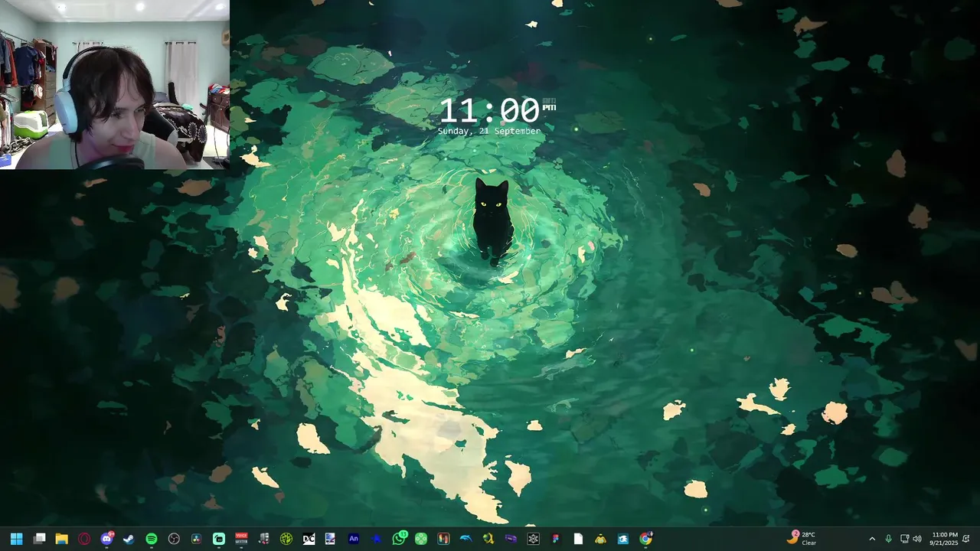Open the green gamepad app icon

coord(421,539)
